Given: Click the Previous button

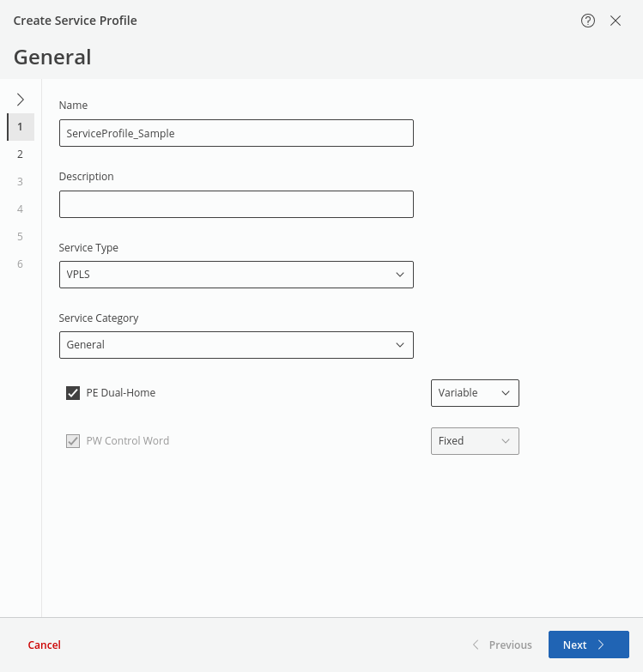Looking at the screenshot, I should 502,645.
